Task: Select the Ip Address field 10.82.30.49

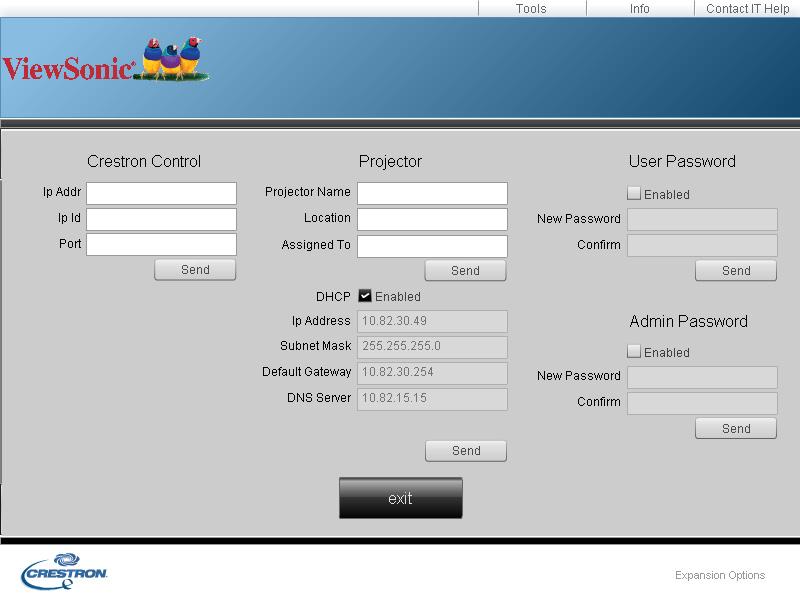Action: (432, 321)
